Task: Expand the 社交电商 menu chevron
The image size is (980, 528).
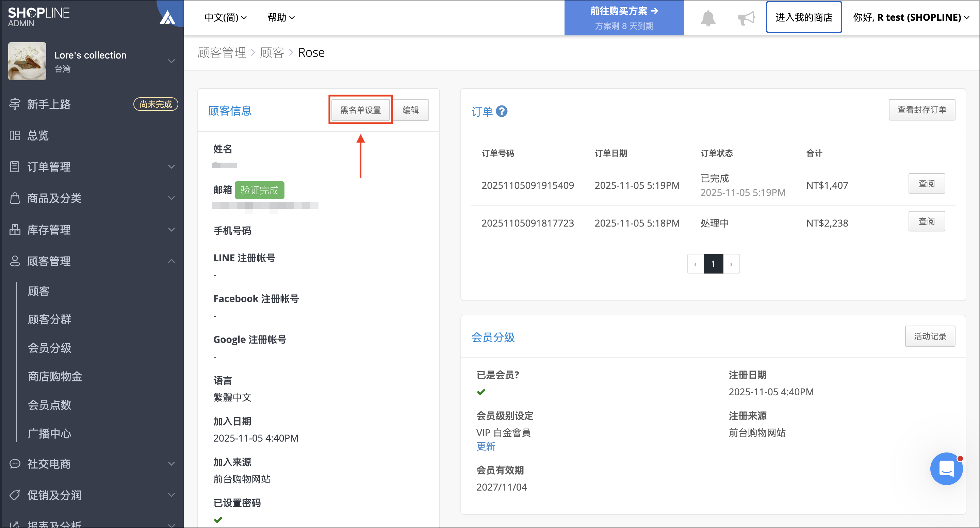Action: [x=171, y=464]
